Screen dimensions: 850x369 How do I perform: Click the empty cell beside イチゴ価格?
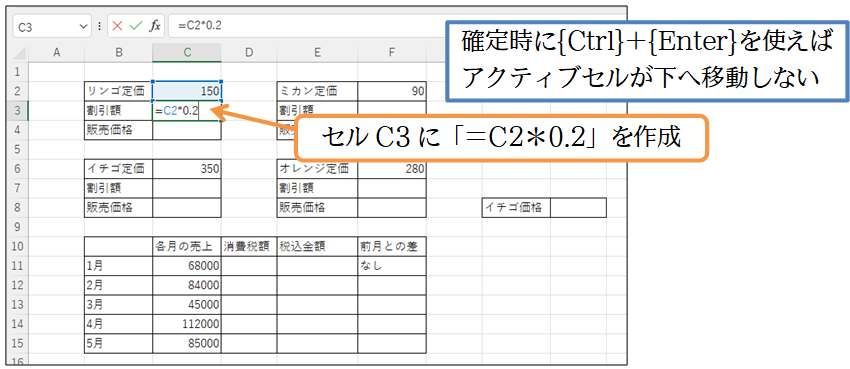pos(578,208)
